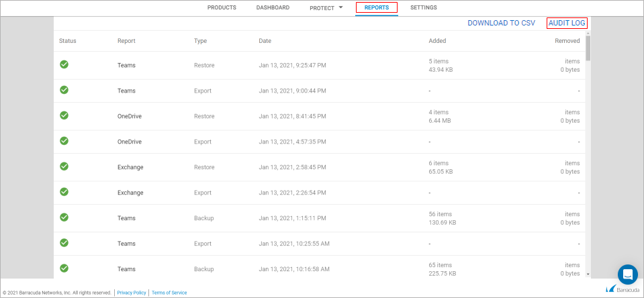Expand the Protect dropdown arrow
Image resolution: width=644 pixels, height=298 pixels.
340,7
